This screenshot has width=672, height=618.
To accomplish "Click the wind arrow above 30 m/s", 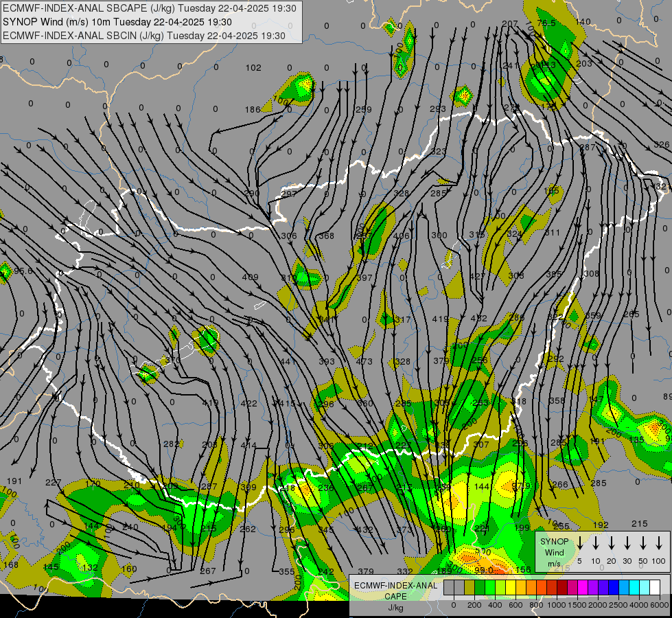I will pos(627,543).
